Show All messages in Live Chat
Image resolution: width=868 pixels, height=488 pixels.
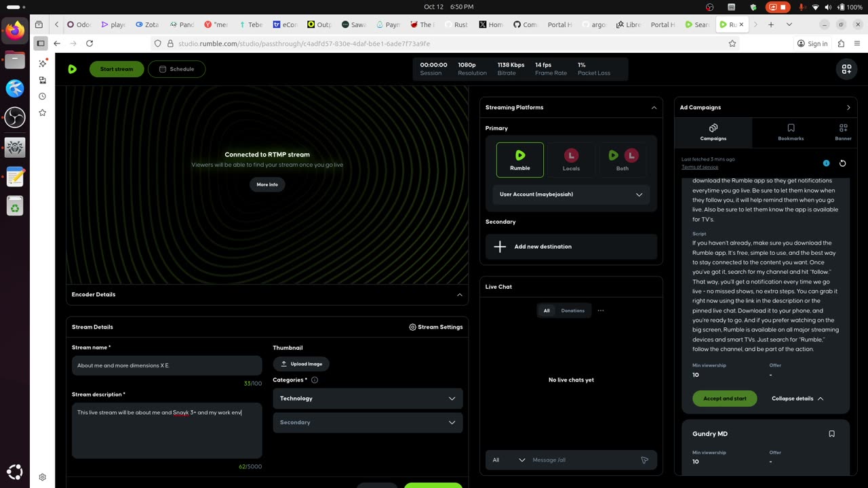coord(547,310)
